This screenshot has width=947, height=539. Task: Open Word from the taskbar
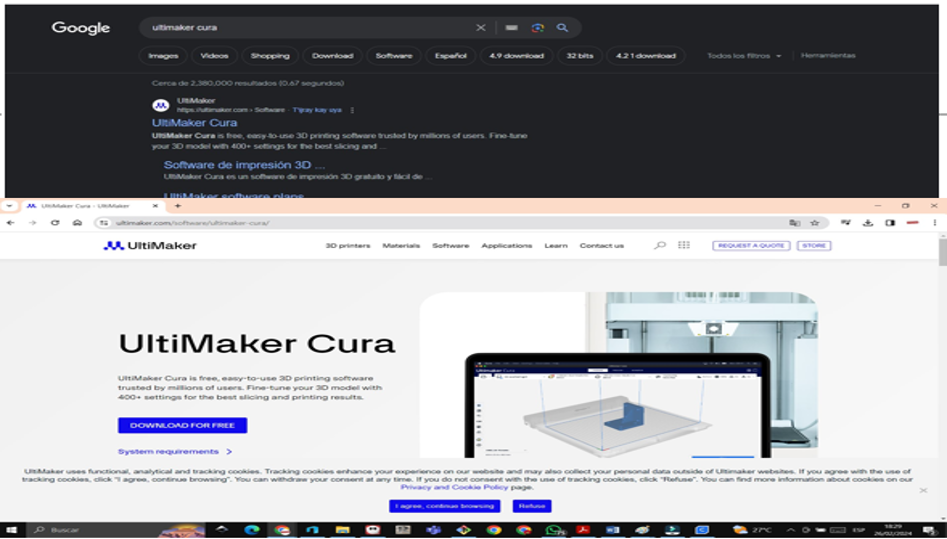tap(612, 530)
